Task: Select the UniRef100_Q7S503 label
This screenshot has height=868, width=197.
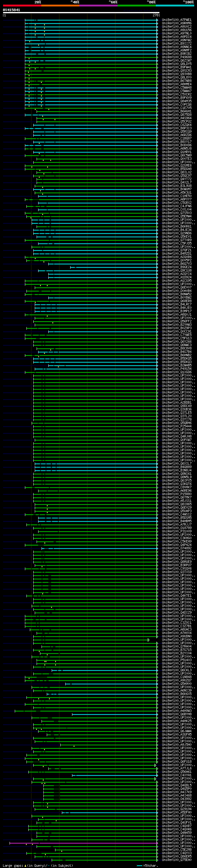Action: pyautogui.click(x=176, y=213)
